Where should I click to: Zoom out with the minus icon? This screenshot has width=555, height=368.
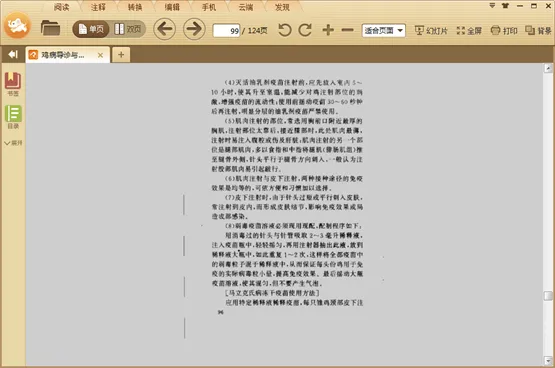coord(348,30)
